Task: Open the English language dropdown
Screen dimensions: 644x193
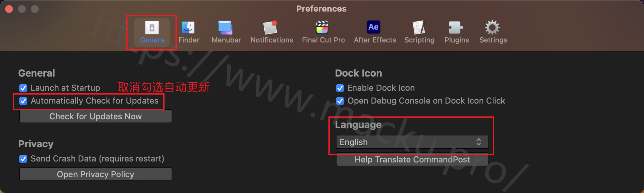Action: point(412,142)
